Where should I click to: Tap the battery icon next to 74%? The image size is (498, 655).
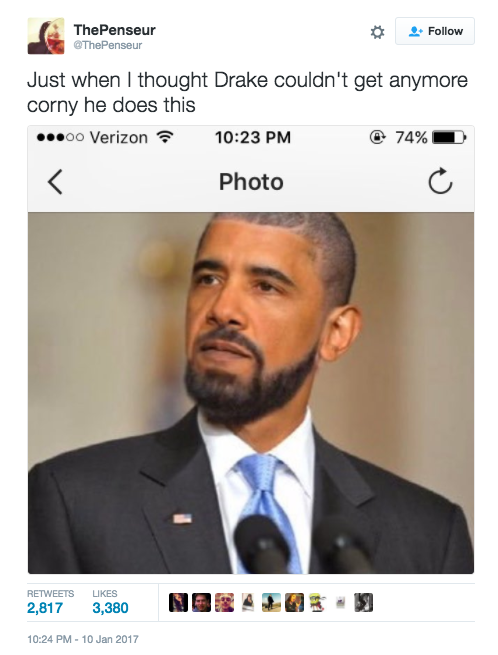coord(449,137)
